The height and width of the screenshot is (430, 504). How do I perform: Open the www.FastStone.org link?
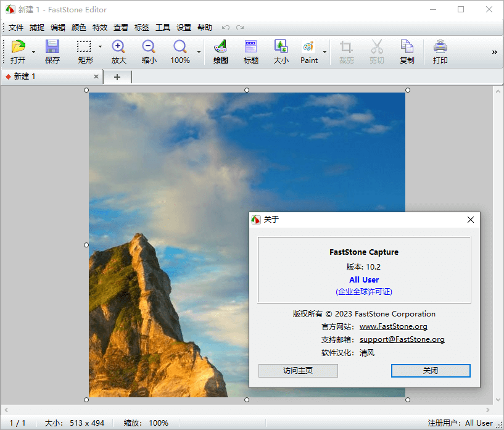pyautogui.click(x=393, y=326)
